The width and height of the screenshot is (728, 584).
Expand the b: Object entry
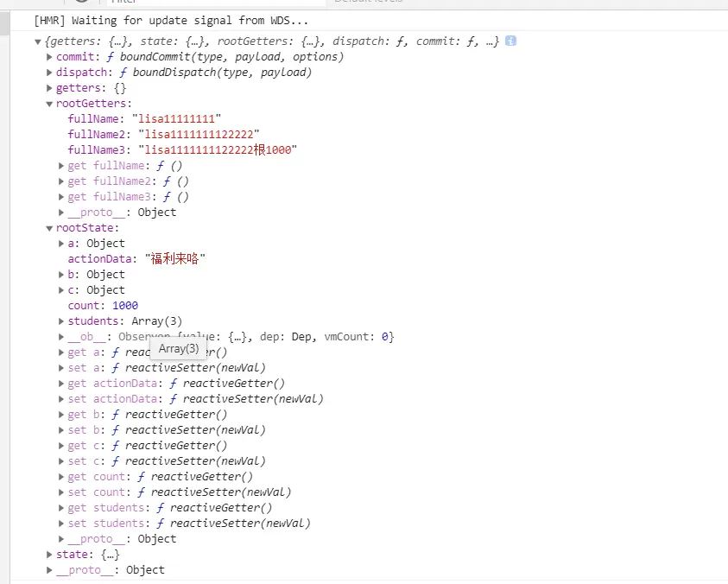point(60,275)
